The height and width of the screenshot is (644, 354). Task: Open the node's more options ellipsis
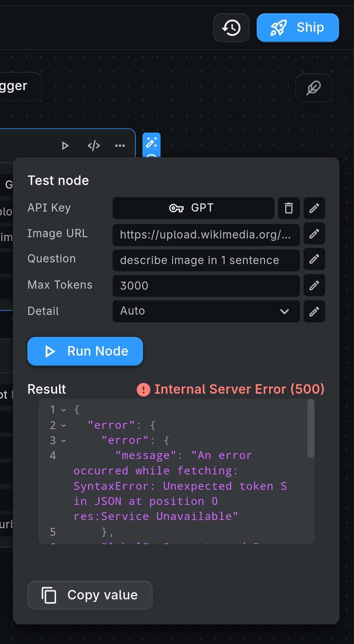tap(120, 145)
